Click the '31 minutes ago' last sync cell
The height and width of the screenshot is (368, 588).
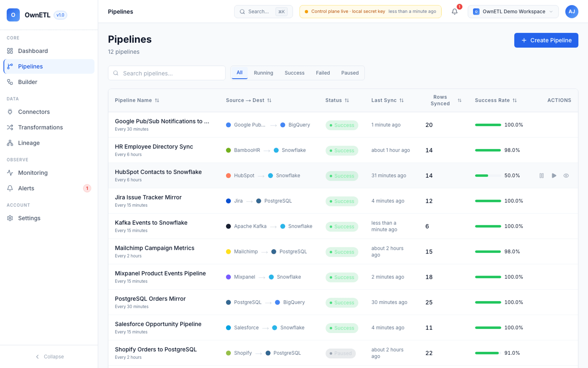(388, 176)
